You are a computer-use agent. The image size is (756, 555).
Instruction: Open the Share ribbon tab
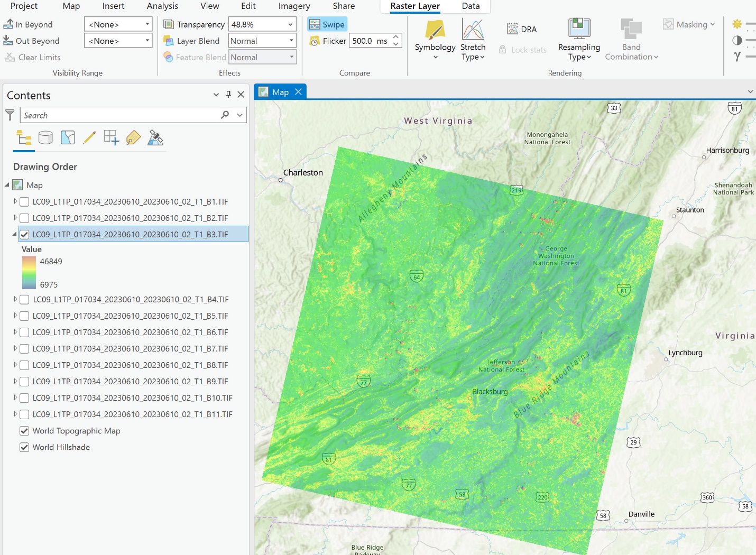pos(344,6)
